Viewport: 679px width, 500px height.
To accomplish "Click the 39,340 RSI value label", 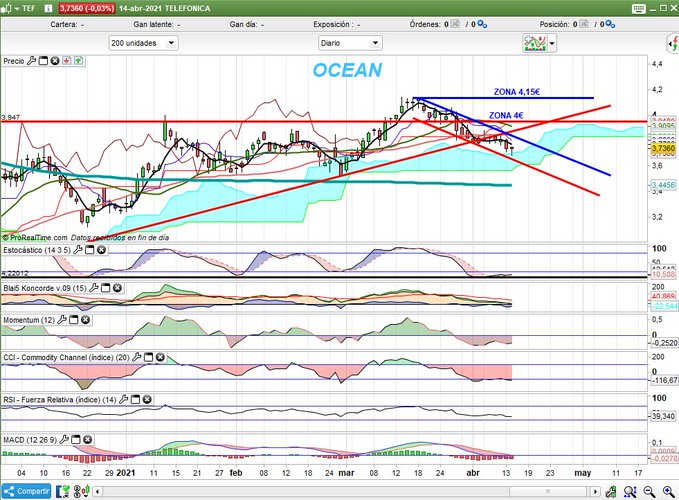I will (x=663, y=416).
